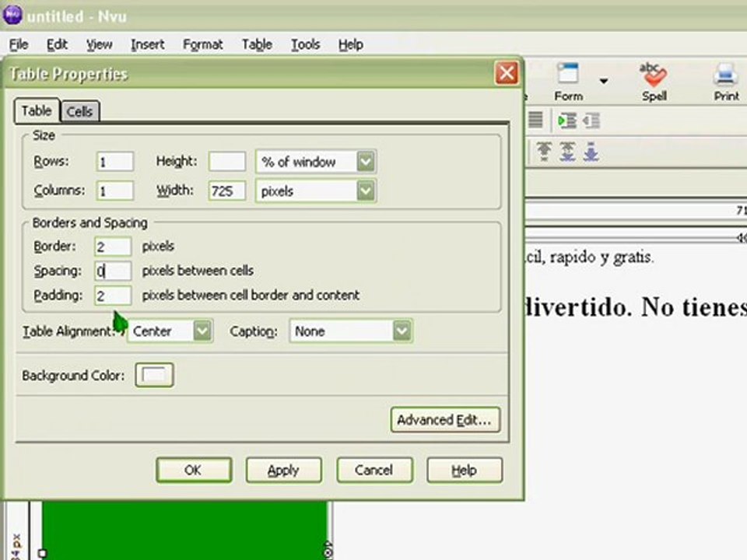Align content to middle icon
The width and height of the screenshot is (747, 560).
[567, 152]
